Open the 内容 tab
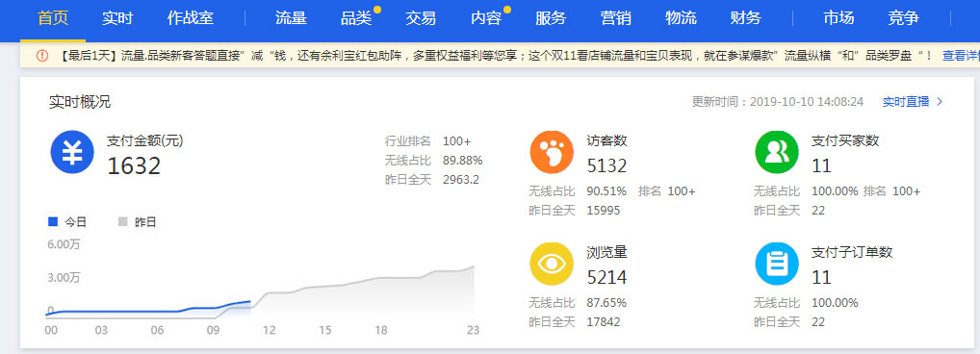Viewport: 980px width, 354px height. [486, 18]
